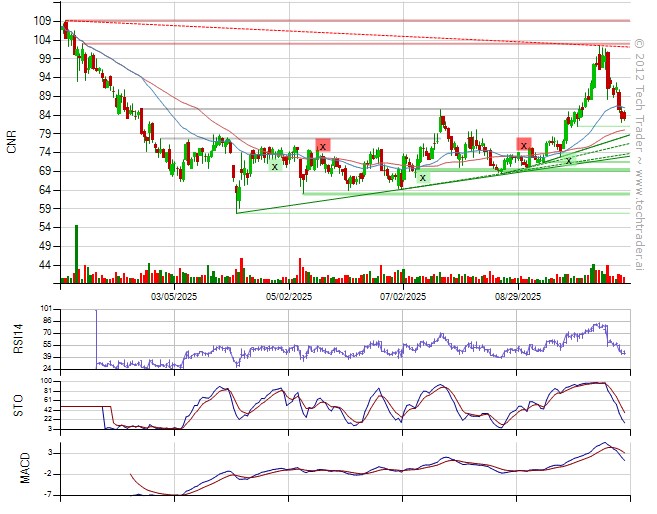
Task: Click the red x marker near 08/29/2025
Action: click(523, 145)
